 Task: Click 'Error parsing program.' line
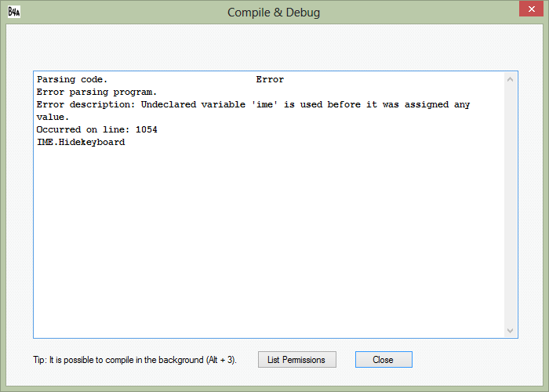click(96, 93)
